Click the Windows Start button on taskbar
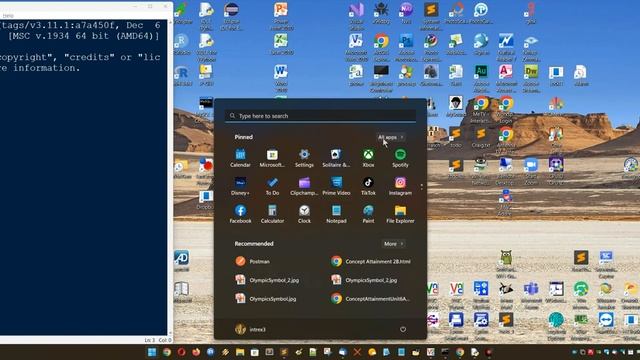640x360 pixels. click(x=152, y=352)
